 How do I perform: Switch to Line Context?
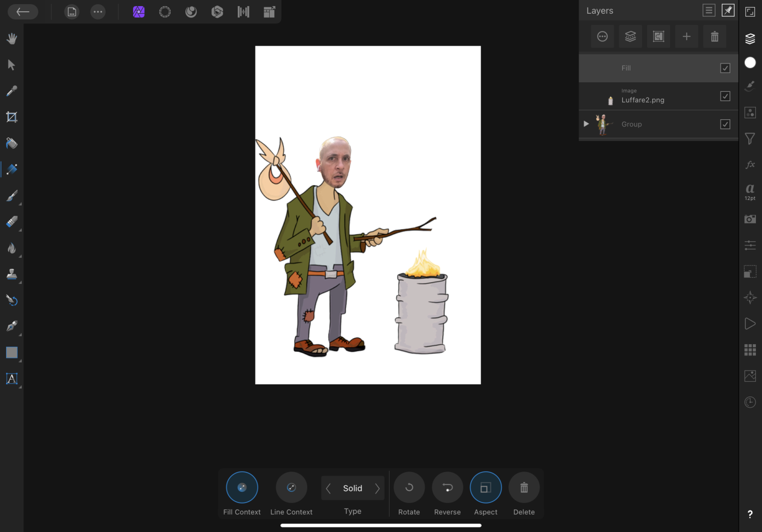(x=291, y=488)
